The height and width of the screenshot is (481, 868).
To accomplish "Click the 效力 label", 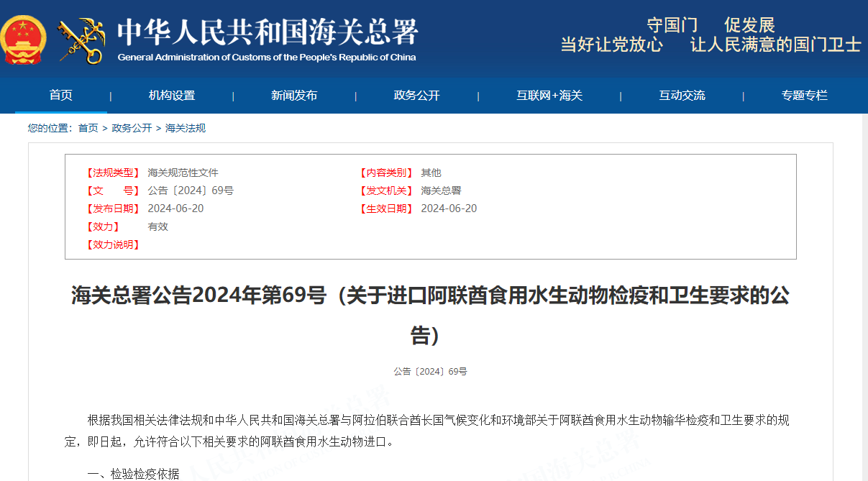I will (103, 226).
